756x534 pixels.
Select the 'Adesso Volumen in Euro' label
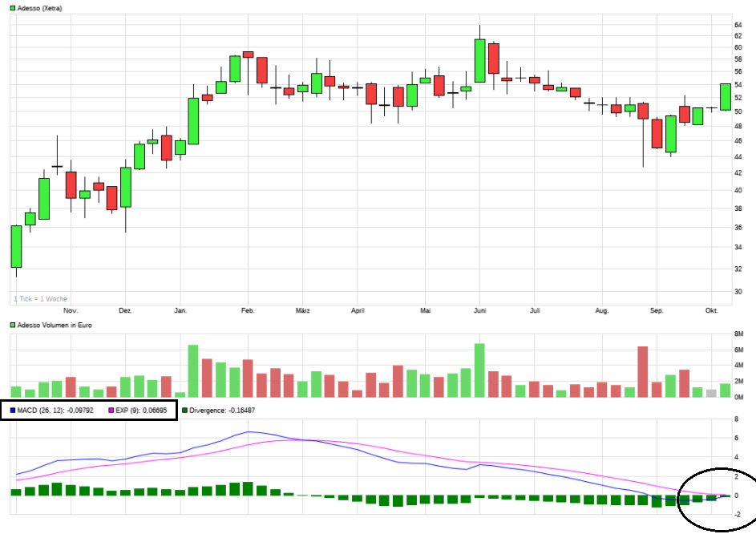tap(55, 325)
